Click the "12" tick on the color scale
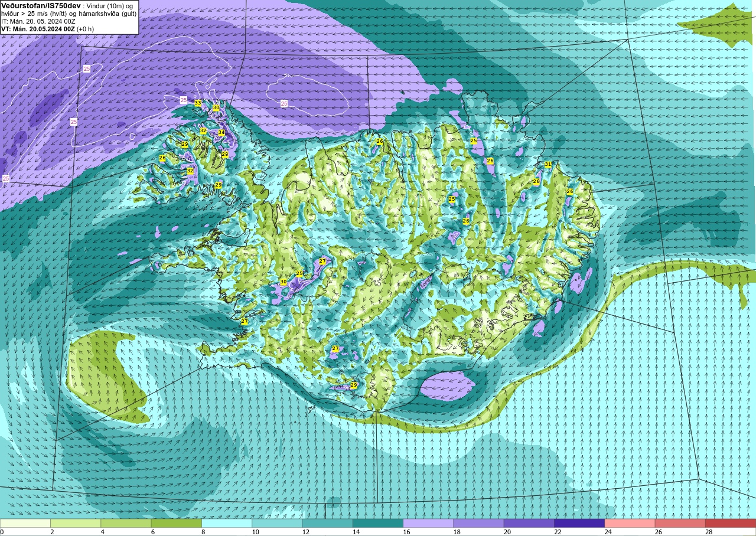 click(305, 532)
